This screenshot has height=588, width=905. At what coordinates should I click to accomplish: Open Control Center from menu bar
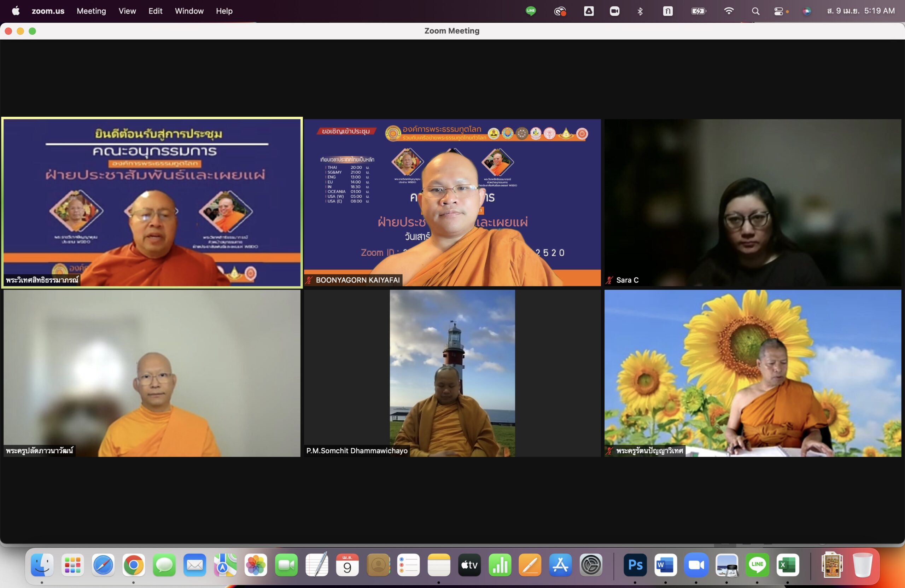(x=778, y=11)
